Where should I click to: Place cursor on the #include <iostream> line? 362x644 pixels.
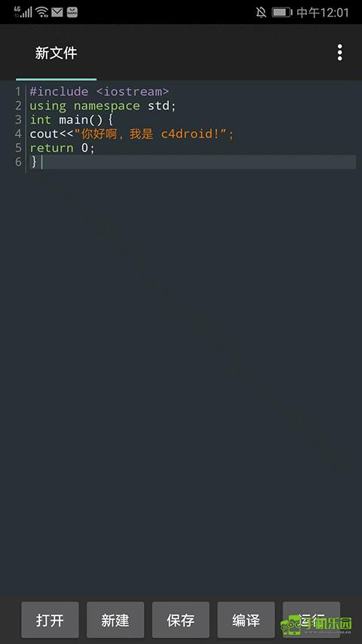coord(99,91)
